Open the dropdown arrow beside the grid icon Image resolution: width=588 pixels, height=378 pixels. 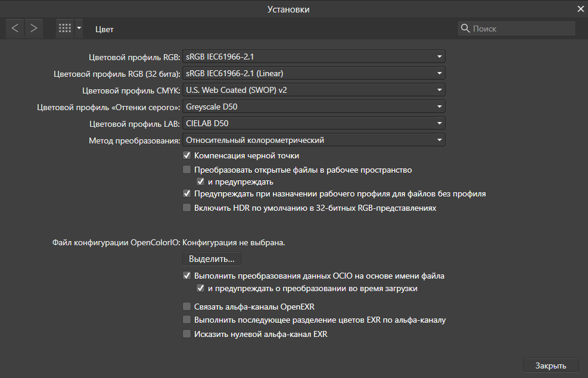click(79, 29)
